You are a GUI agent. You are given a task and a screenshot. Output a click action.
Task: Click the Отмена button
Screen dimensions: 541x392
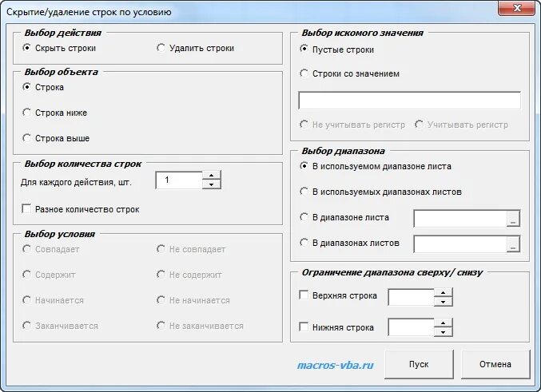[x=495, y=364]
